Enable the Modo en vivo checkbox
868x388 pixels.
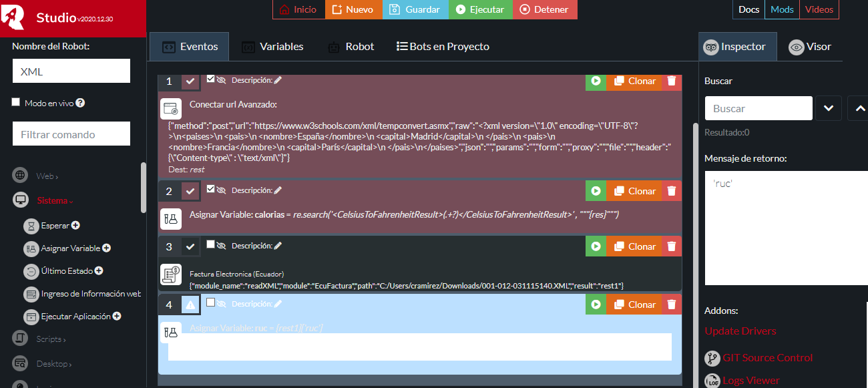(x=16, y=103)
